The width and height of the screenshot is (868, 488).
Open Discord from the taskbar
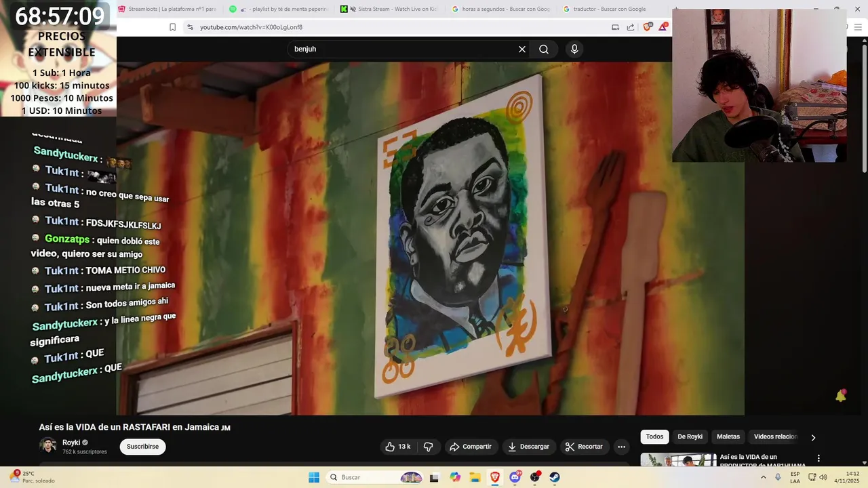click(x=515, y=477)
